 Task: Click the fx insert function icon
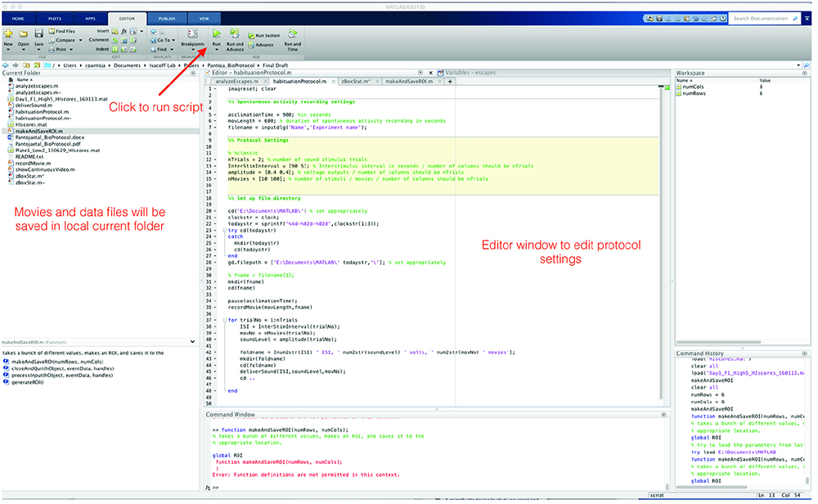124,31
